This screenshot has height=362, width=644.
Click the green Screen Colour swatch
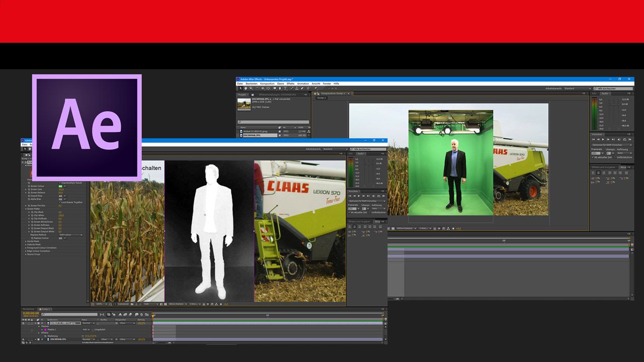[60, 186]
